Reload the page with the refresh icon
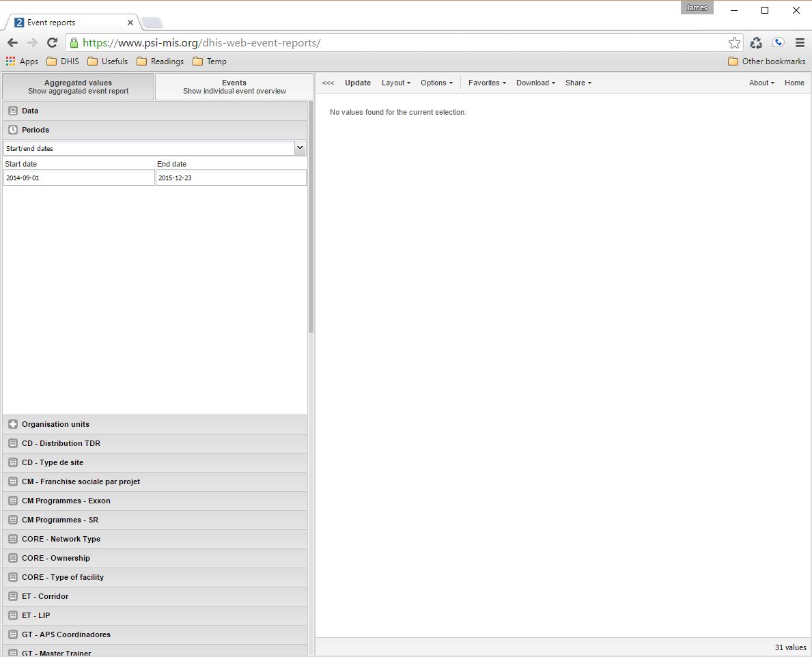 tap(52, 43)
